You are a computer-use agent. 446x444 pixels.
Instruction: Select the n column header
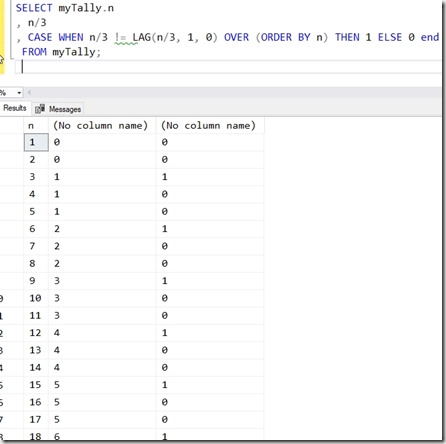tap(36, 125)
